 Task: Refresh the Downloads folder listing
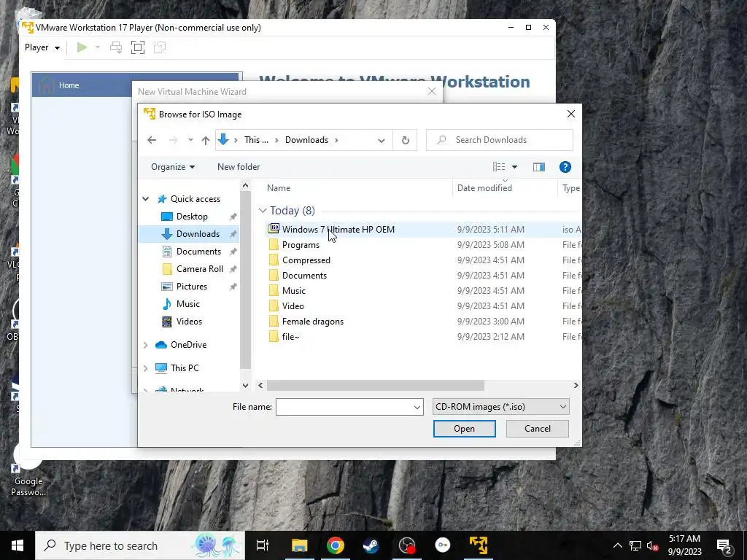[x=406, y=141]
